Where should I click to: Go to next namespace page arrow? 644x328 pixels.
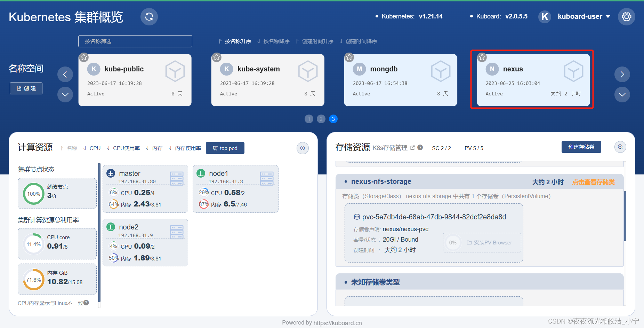pos(622,74)
